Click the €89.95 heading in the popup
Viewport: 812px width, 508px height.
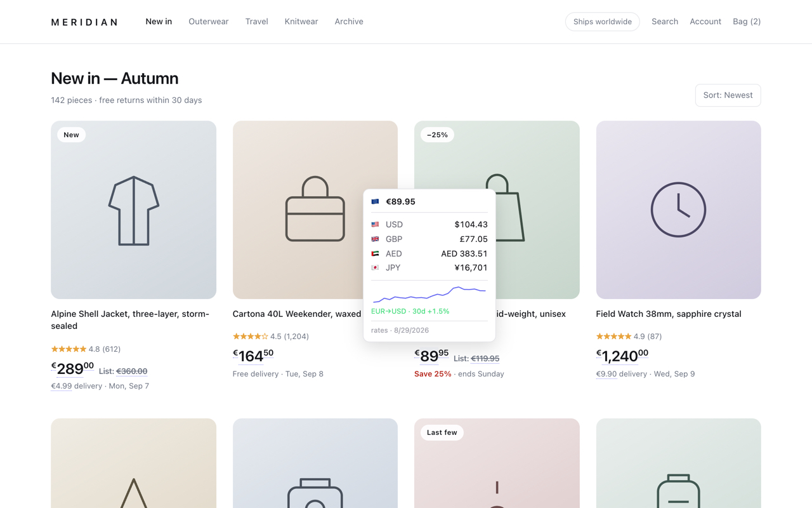(401, 202)
